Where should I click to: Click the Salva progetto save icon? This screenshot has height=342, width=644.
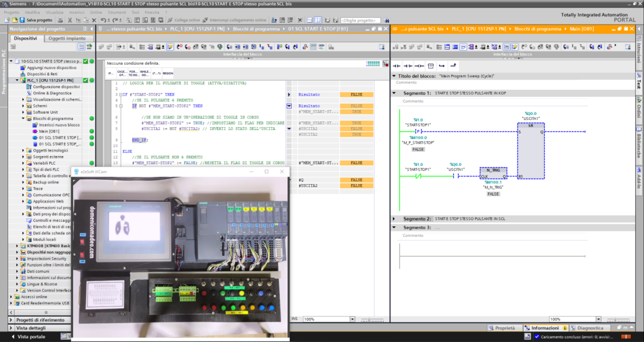tap(22, 20)
